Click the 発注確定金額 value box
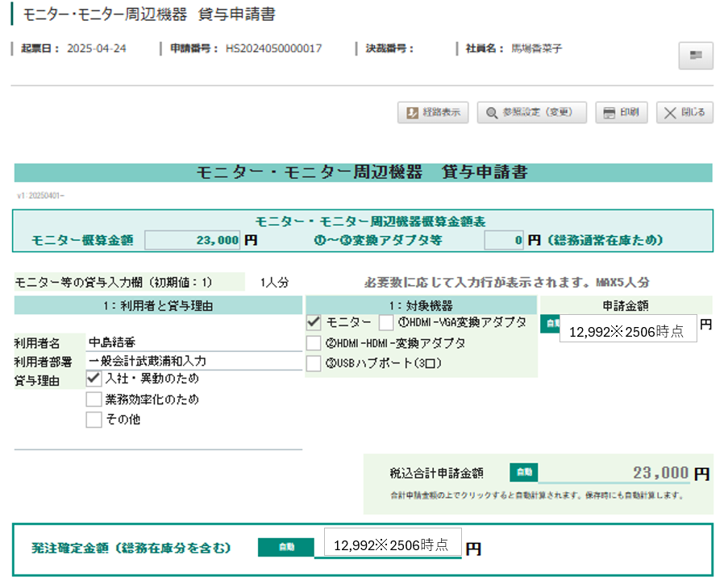The image size is (728, 584). pos(392,545)
